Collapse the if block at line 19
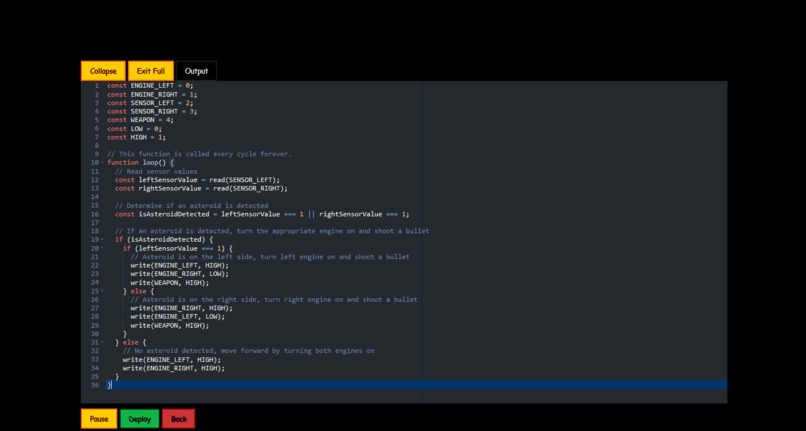Viewport: 806px width, 431px height. coord(102,240)
